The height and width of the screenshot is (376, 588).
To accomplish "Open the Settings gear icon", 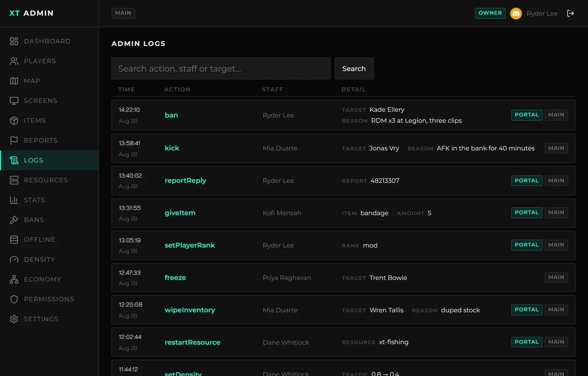I will point(14,319).
